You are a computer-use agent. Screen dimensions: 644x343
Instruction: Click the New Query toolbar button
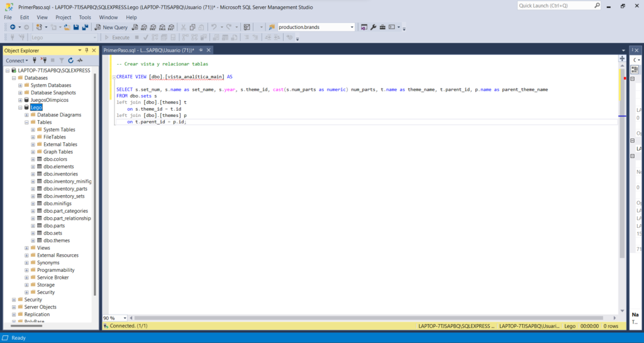pyautogui.click(x=111, y=27)
